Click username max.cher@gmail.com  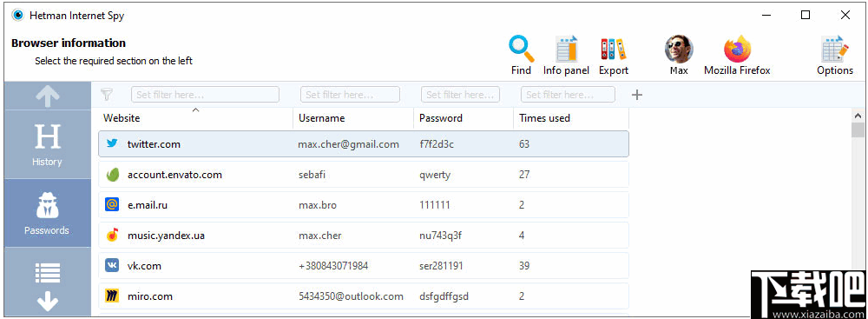[348, 144]
